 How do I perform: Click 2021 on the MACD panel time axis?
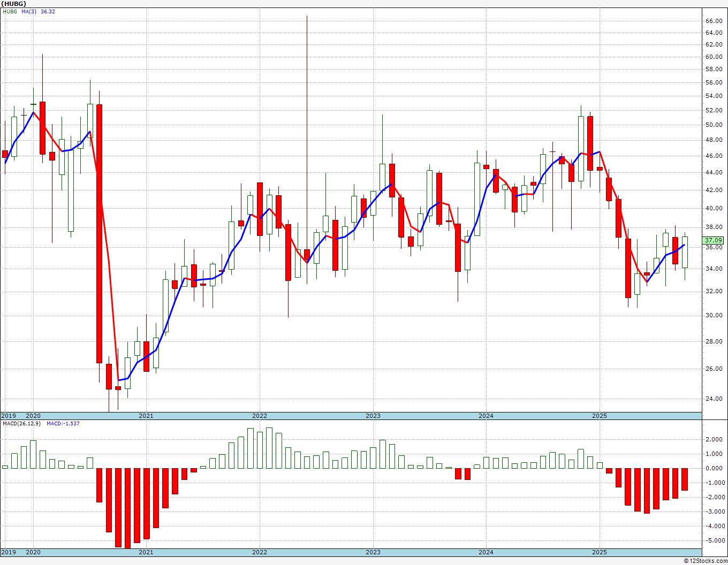tap(146, 552)
